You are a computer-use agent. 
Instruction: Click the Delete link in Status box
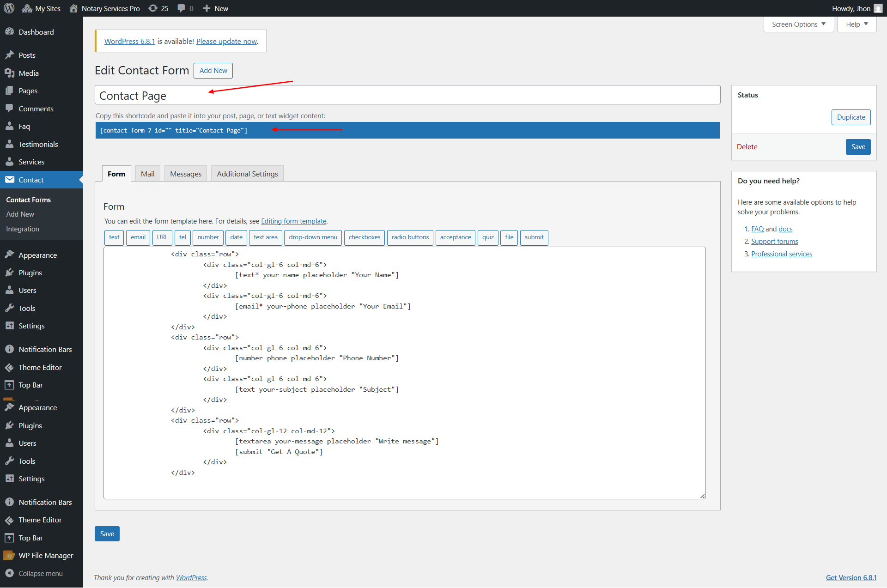[x=747, y=147]
